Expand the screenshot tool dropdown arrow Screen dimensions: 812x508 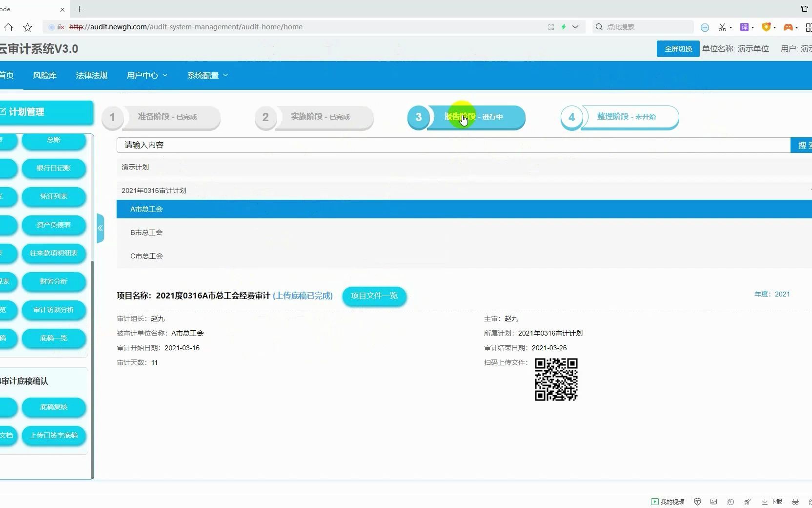tap(731, 27)
